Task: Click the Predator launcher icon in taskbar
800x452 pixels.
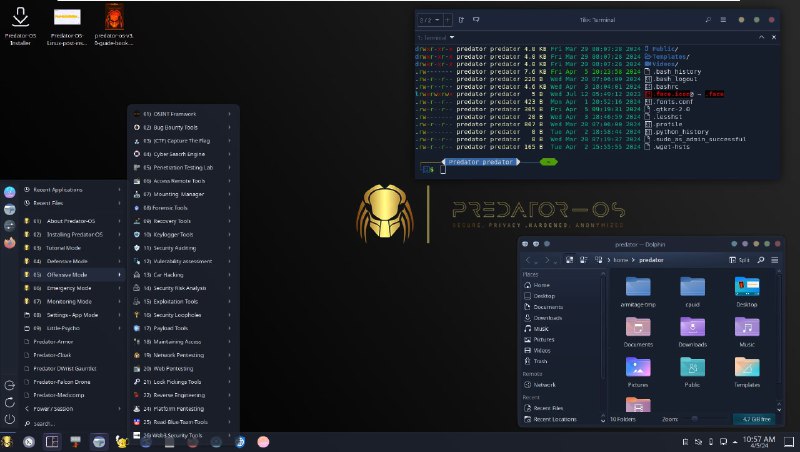Action: pyautogui.click(x=7, y=442)
